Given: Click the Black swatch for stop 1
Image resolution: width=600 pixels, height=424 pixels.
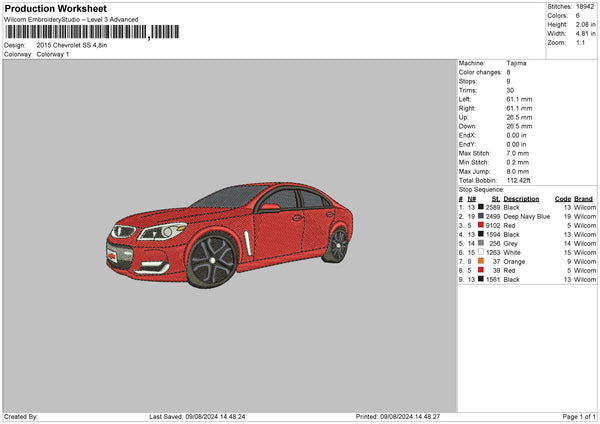Looking at the screenshot, I should [x=481, y=207].
